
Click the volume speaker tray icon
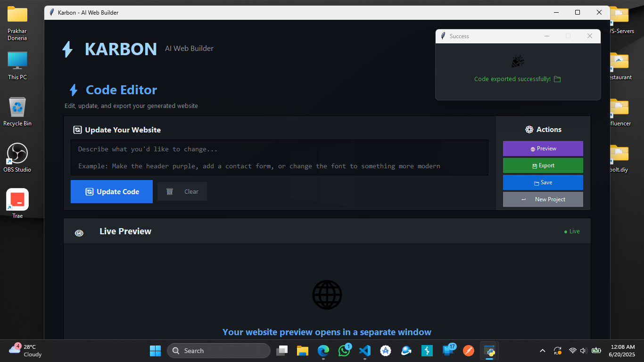[583, 351]
